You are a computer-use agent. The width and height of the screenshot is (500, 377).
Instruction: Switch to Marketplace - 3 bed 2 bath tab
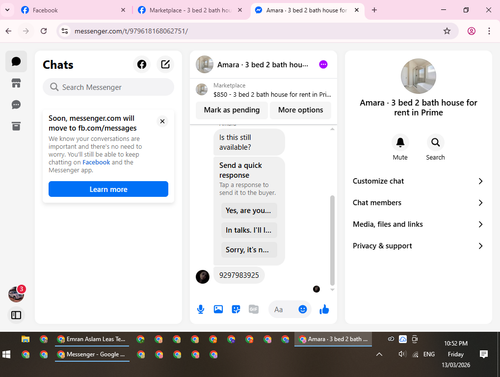point(190,10)
